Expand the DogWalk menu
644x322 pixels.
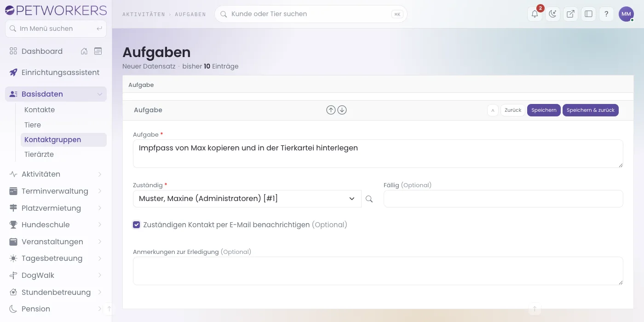pyautogui.click(x=100, y=275)
